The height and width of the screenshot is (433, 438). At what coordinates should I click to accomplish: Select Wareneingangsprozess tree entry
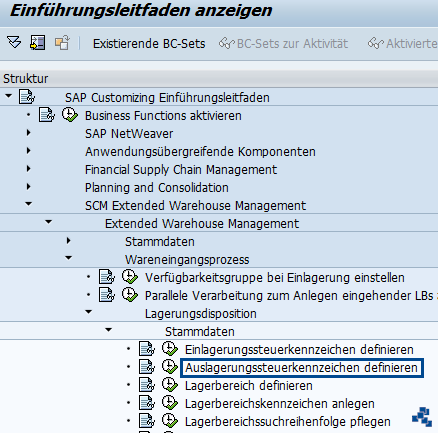pyautogui.click(x=187, y=260)
